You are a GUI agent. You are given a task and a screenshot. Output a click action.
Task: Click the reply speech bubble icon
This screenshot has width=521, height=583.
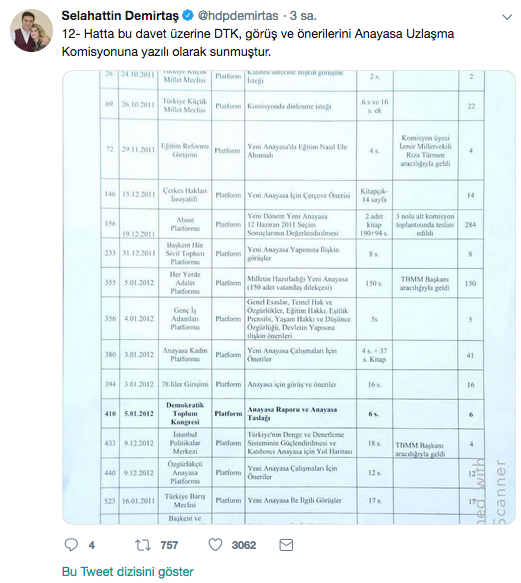(x=71, y=545)
